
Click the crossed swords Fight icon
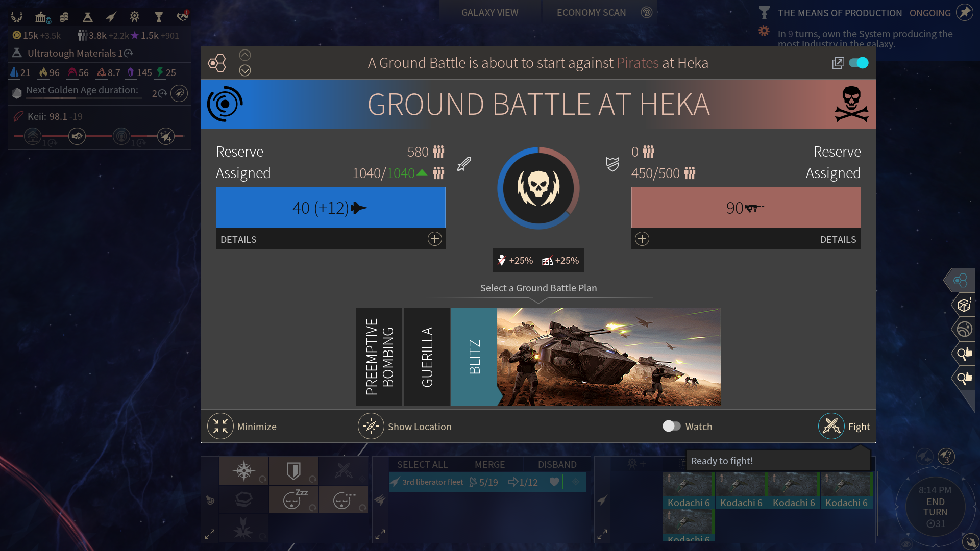pyautogui.click(x=831, y=426)
